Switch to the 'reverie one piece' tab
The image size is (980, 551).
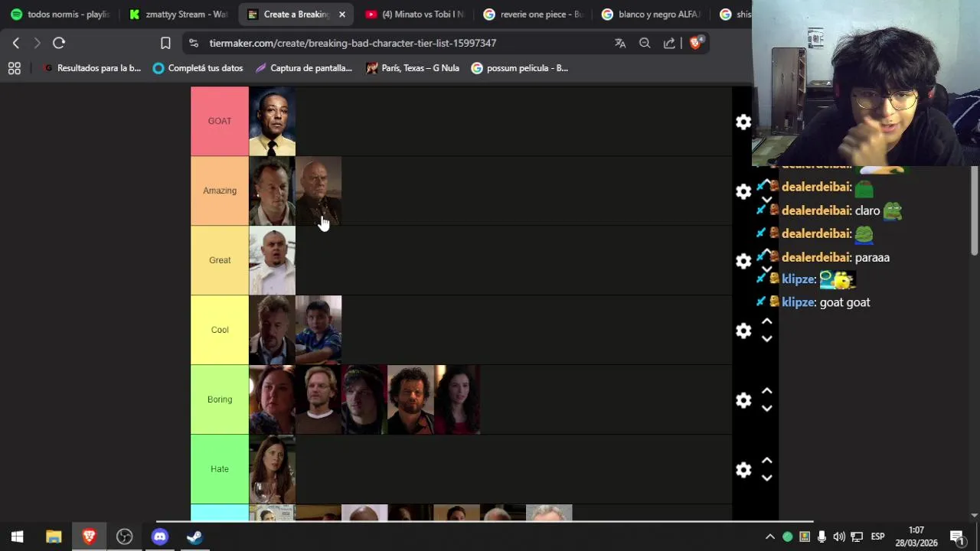pos(534,14)
